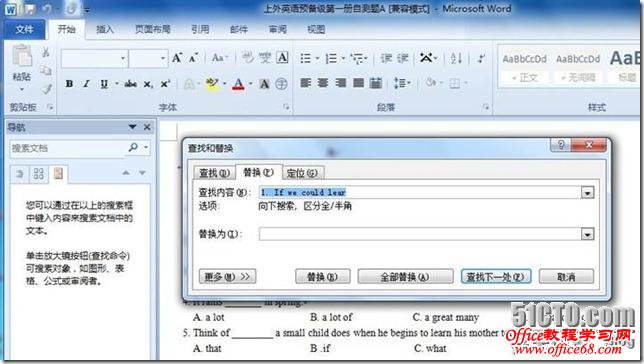Click the 查找下一处 button

496,276
